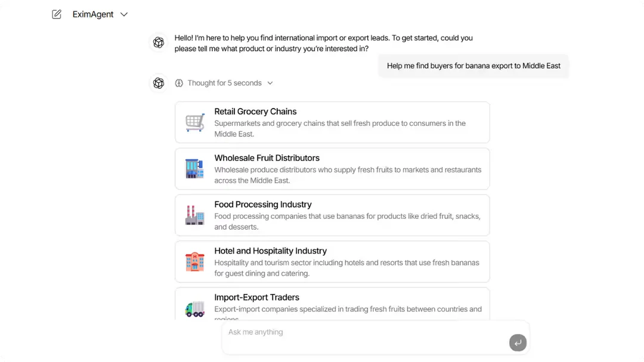Click the Ask me anything input field
Screen dimensions: 644x362
(358, 332)
